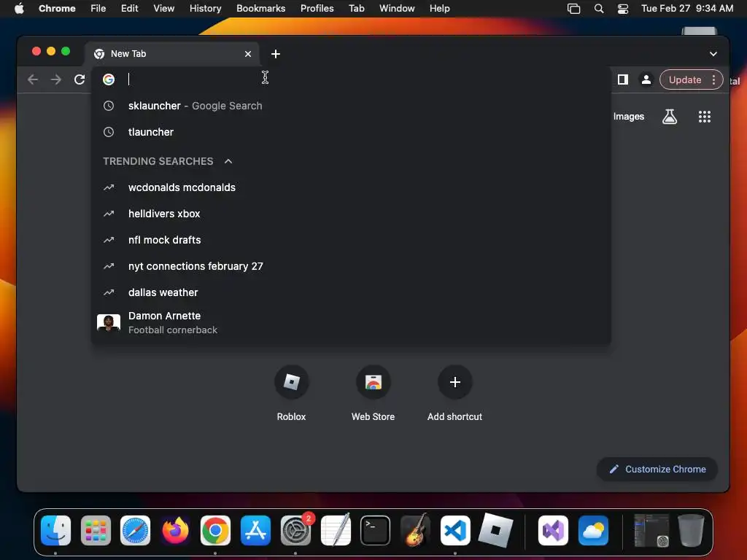Select the sklauncher Google Search suggestion
The width and height of the screenshot is (747, 560).
[x=351, y=106]
